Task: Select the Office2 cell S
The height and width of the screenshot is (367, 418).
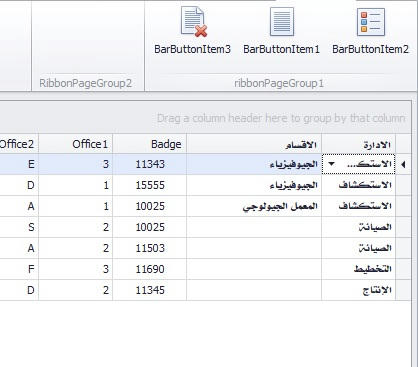Action: point(19,227)
